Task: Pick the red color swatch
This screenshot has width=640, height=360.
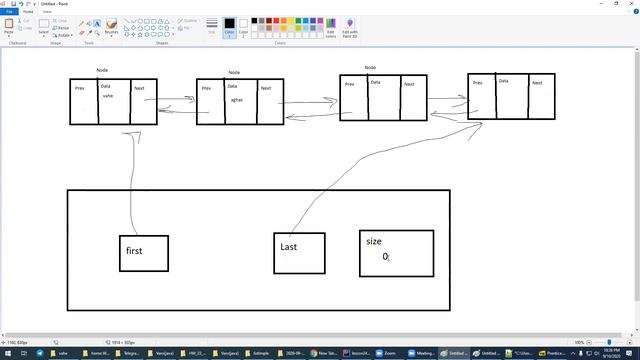Action: point(276,20)
